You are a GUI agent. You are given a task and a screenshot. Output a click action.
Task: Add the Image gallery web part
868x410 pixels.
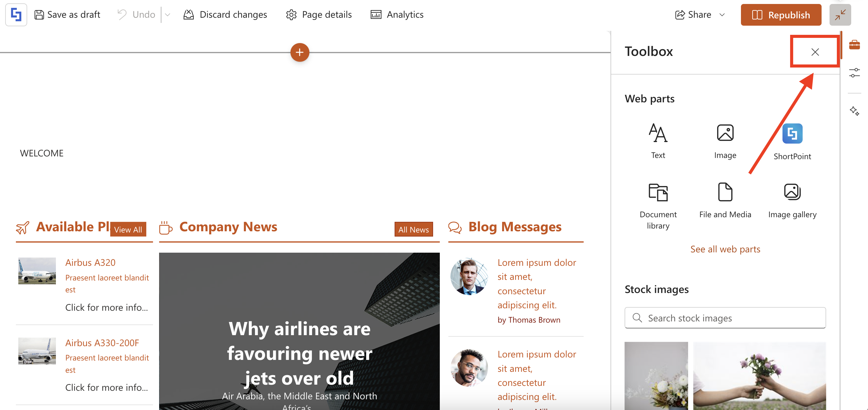pos(792,192)
